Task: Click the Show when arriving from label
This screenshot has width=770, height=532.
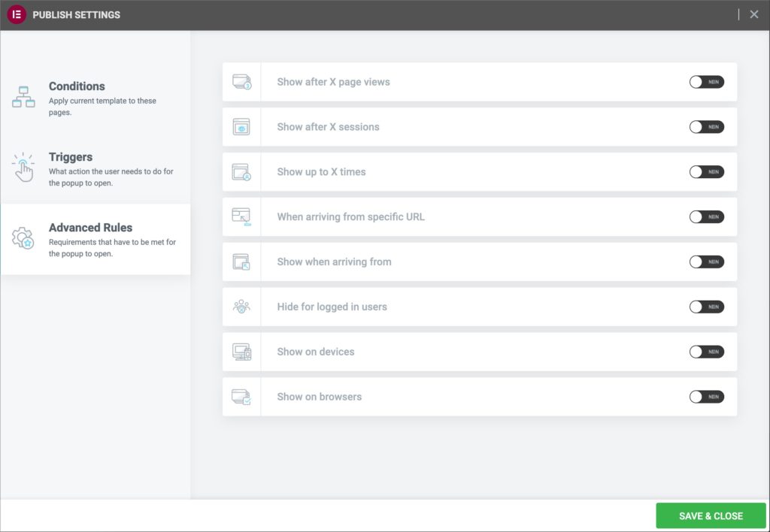Action: click(x=334, y=262)
